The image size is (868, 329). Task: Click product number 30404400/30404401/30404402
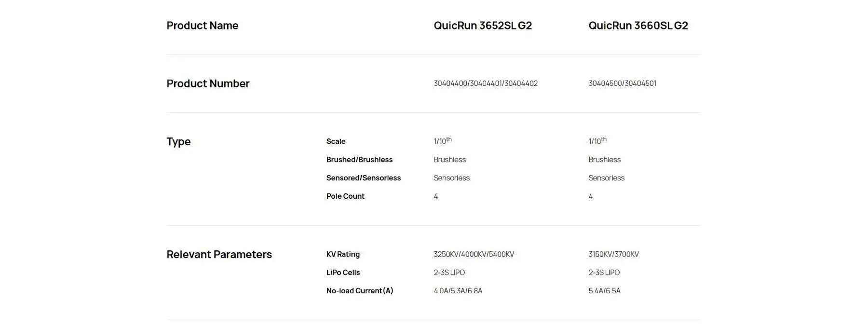[486, 83]
